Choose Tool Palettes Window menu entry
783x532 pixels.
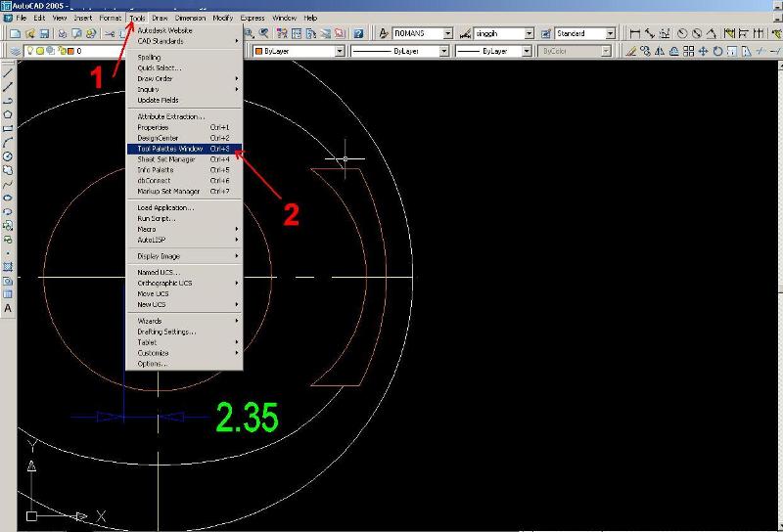[184, 149]
